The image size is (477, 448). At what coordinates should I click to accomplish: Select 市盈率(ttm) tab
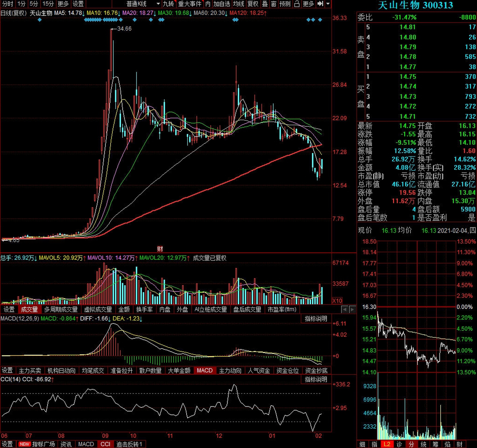pyautogui.click(x=282, y=309)
